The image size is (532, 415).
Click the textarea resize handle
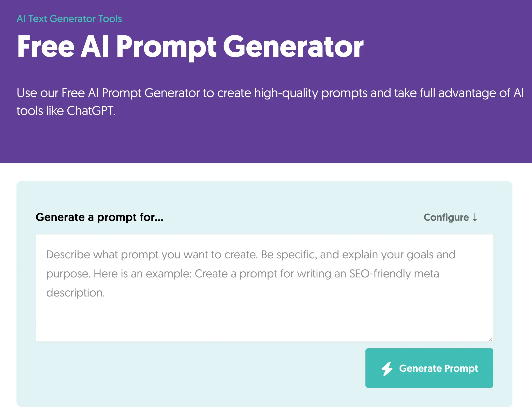(490, 339)
